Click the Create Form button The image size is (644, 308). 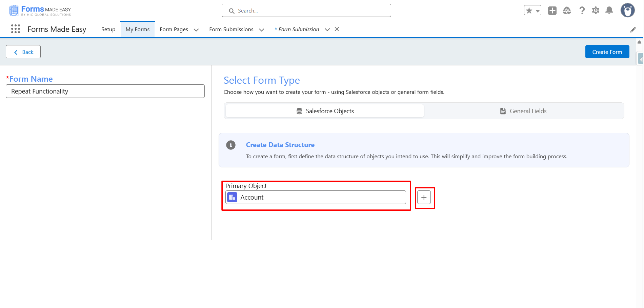[607, 52]
